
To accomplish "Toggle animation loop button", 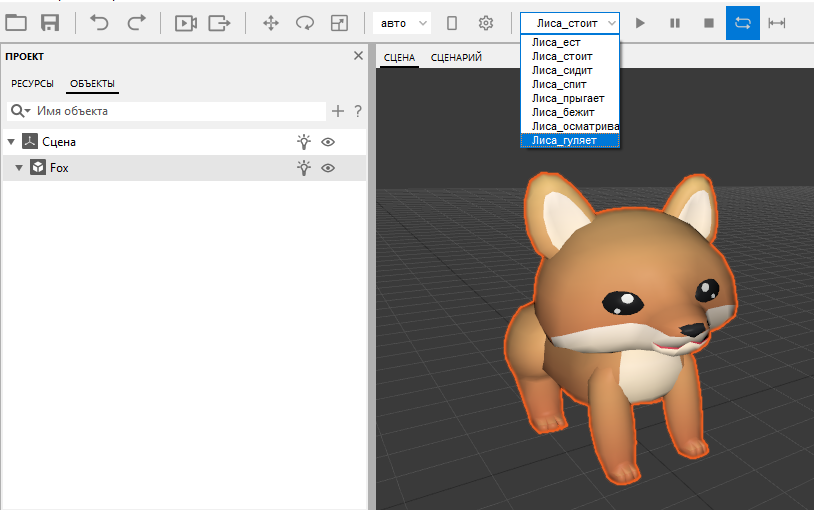I will 742,22.
